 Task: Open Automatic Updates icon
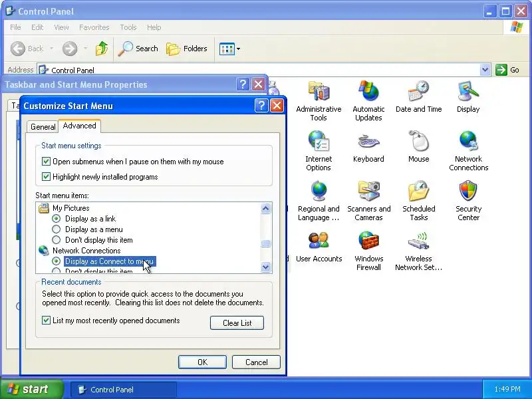point(368,91)
